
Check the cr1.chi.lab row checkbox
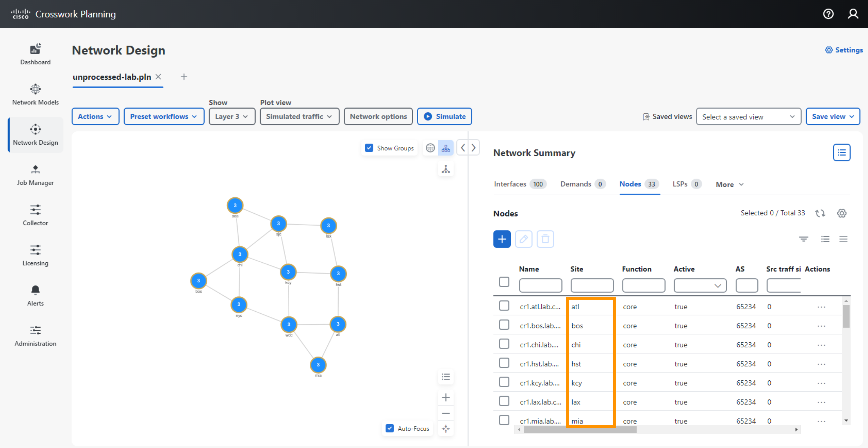click(504, 344)
